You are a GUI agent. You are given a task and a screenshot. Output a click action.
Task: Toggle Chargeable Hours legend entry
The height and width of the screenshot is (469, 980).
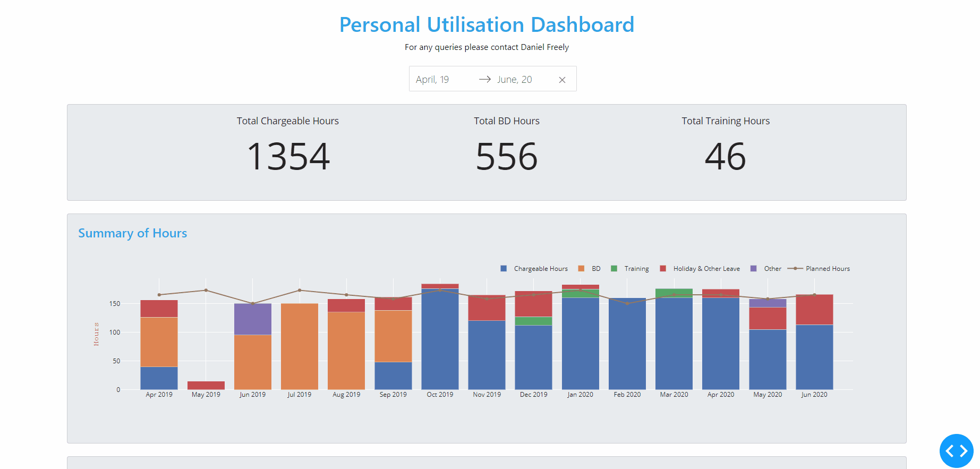pos(534,269)
